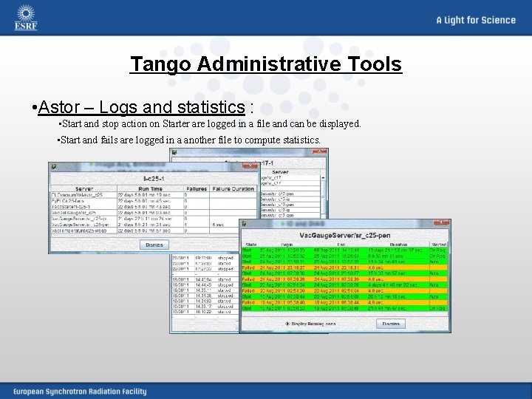Dismiss the l-c25-1 statistics window
Viewport: 532px width, 399px height.
tap(154, 245)
